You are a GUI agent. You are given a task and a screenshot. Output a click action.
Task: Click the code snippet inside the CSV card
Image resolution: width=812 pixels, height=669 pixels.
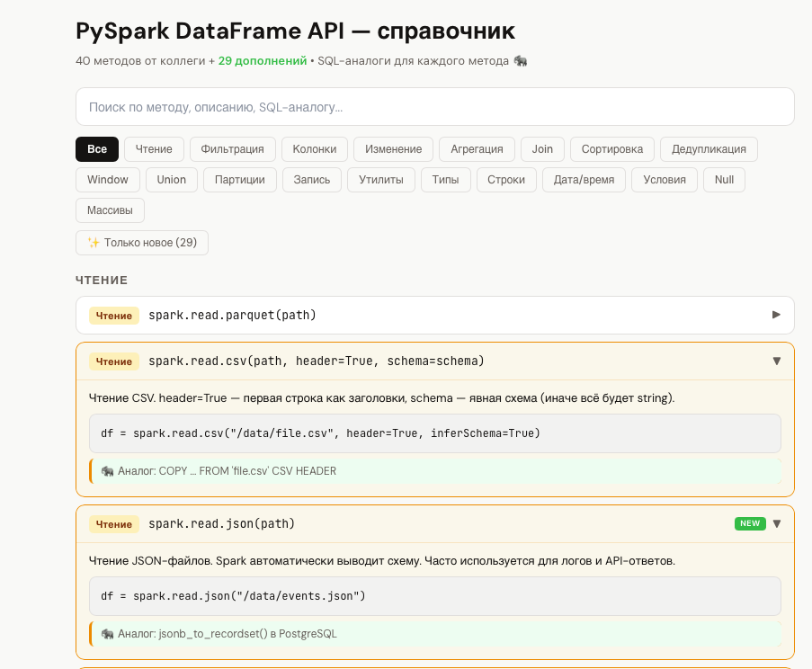pos(434,433)
